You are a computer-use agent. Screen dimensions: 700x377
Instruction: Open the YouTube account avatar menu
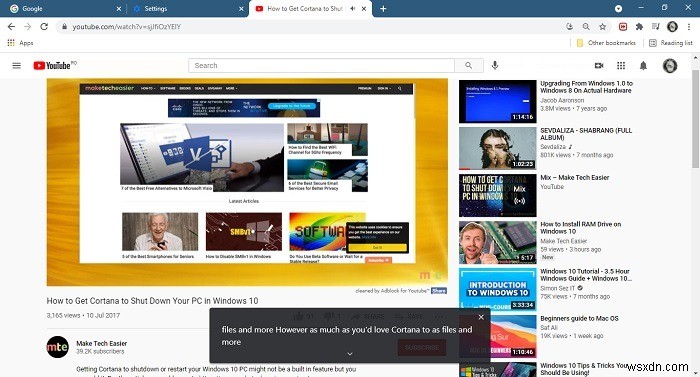tap(670, 66)
